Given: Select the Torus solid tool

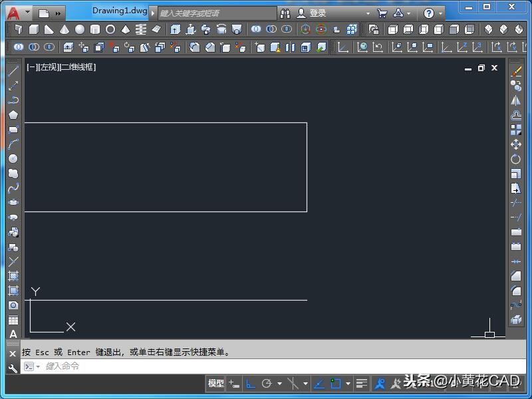Looking at the screenshot, I should [111, 29].
